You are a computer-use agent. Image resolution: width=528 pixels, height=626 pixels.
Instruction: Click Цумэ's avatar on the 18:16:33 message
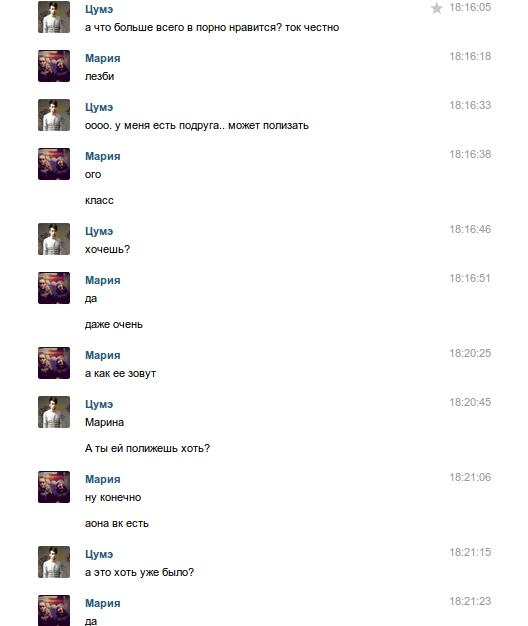54,115
